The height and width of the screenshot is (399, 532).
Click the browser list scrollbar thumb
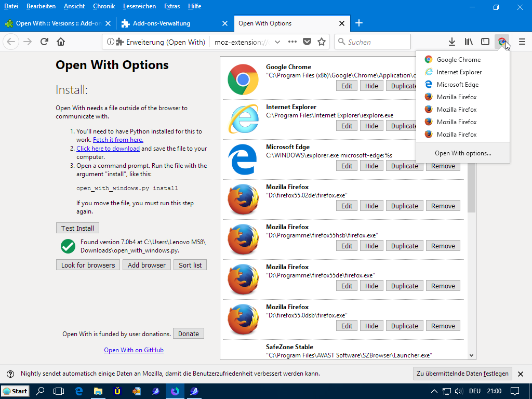[471, 190]
